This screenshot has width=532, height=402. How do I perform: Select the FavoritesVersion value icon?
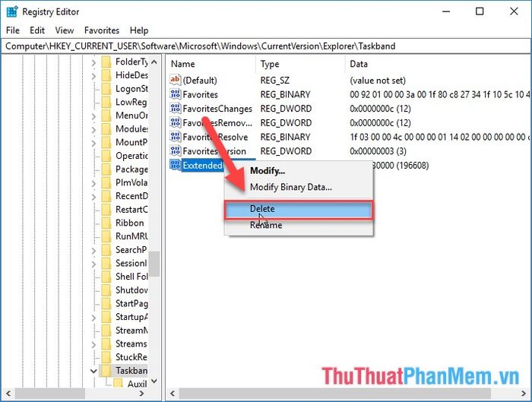[x=175, y=151]
